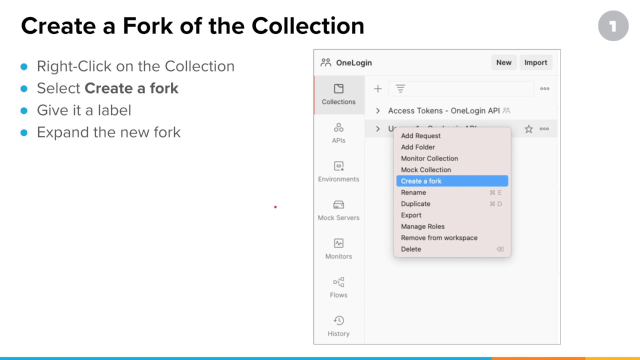Open the History sidebar section
The width and height of the screenshot is (640, 360).
pyautogui.click(x=338, y=326)
